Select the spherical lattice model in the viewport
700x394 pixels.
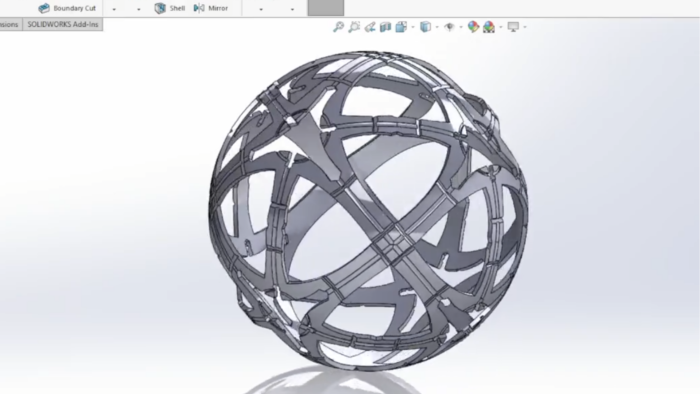click(x=369, y=211)
